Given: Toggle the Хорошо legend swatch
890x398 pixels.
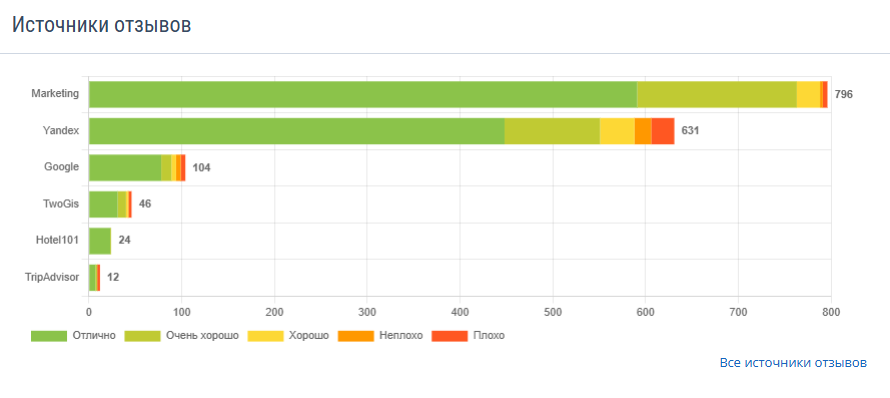Looking at the screenshot, I should click(266, 336).
